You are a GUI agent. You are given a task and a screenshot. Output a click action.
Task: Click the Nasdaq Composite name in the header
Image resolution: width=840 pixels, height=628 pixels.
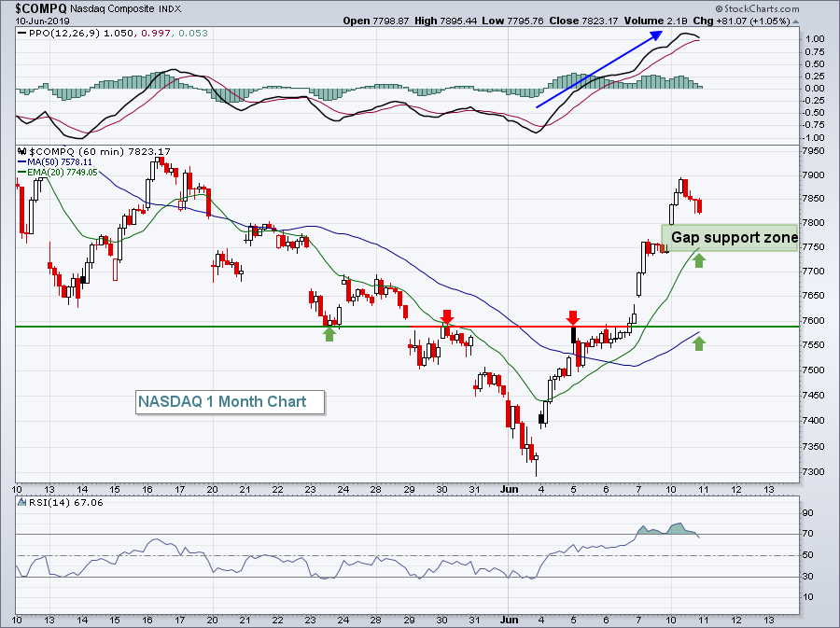pyautogui.click(x=113, y=9)
